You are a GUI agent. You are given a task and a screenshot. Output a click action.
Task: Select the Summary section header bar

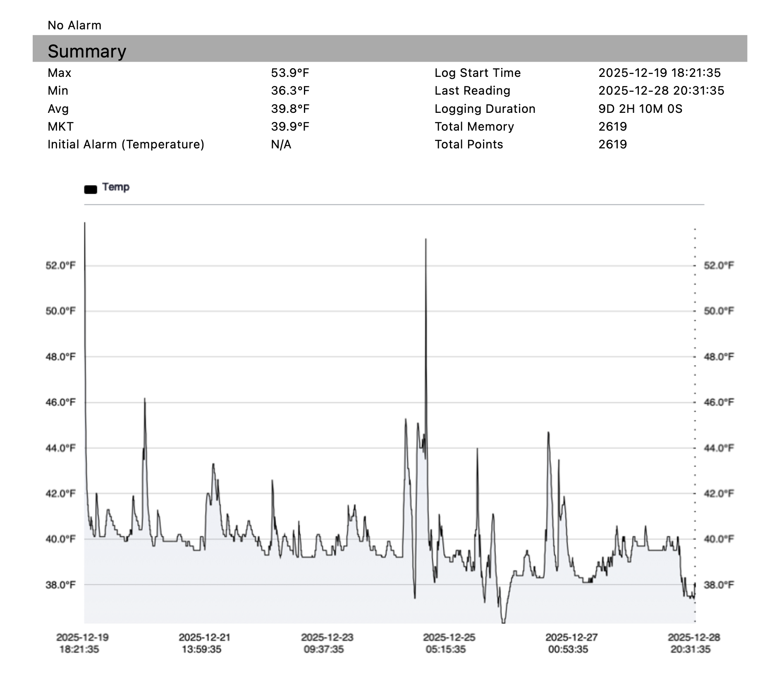(x=87, y=51)
